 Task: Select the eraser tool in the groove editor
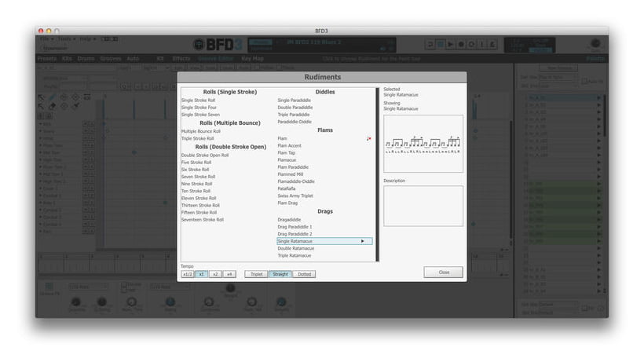(x=53, y=107)
